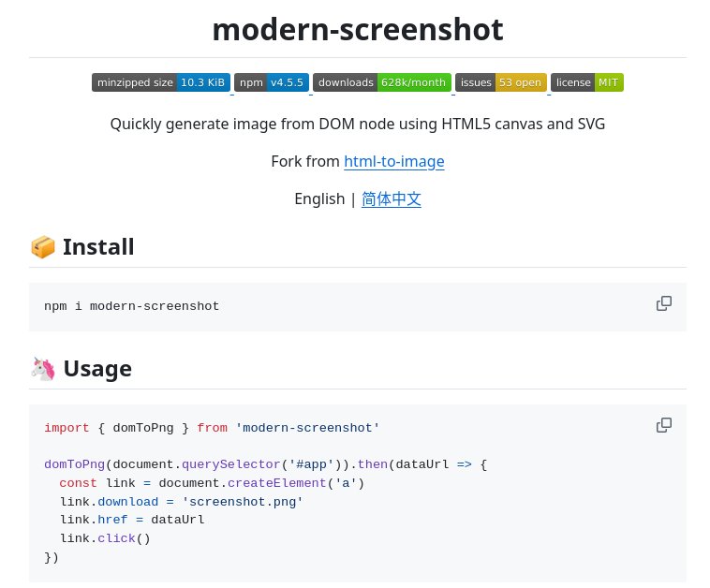The image size is (710, 588).
Task: Open the MIT license badge
Action: pos(587,82)
